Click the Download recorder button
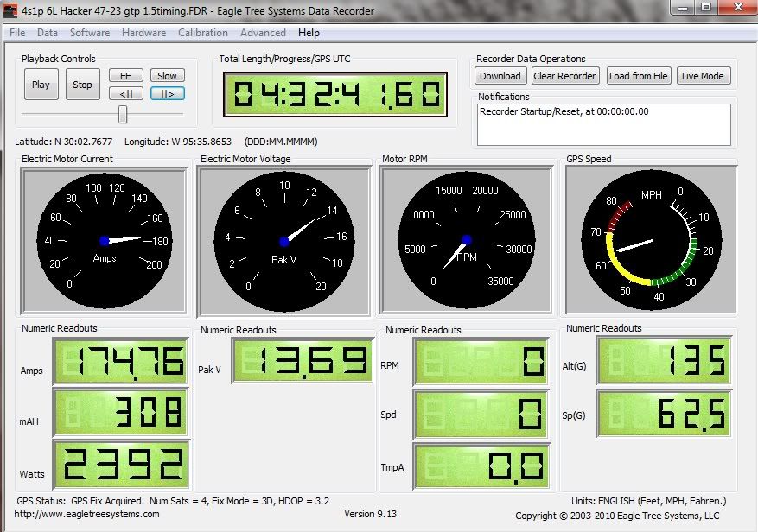This screenshot has height=532, width=758. (500, 76)
